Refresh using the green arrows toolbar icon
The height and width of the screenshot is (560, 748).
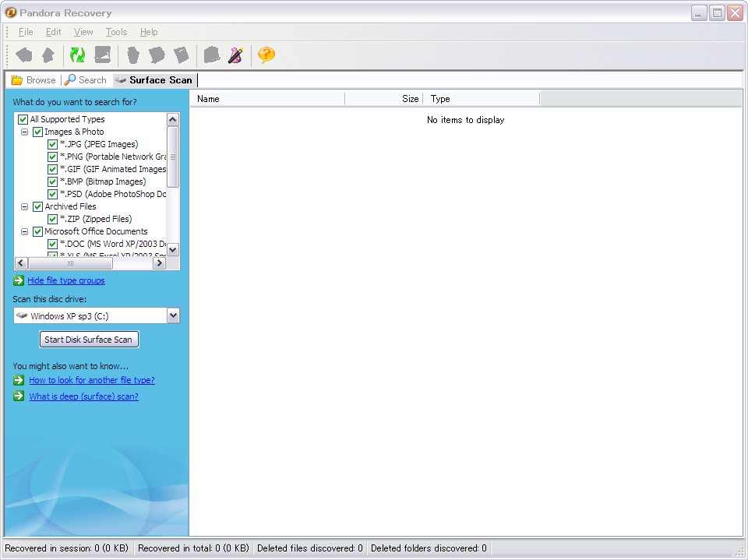point(77,55)
